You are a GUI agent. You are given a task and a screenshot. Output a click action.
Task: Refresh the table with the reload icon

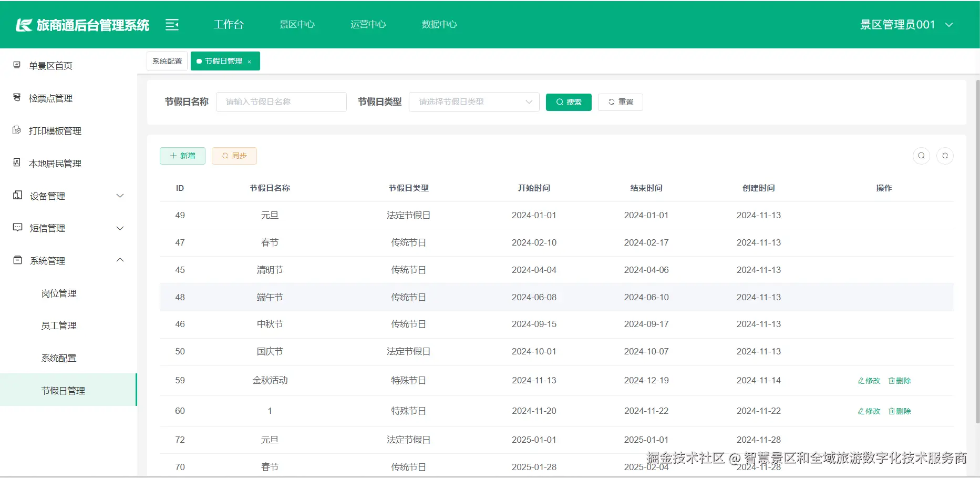coord(945,156)
